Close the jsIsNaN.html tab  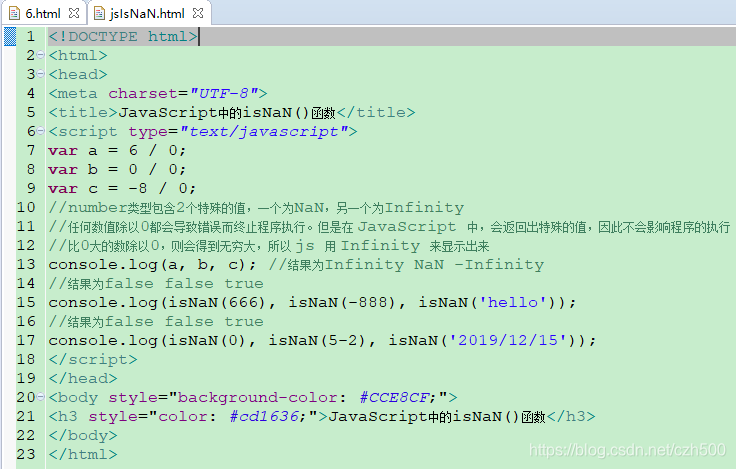click(198, 13)
